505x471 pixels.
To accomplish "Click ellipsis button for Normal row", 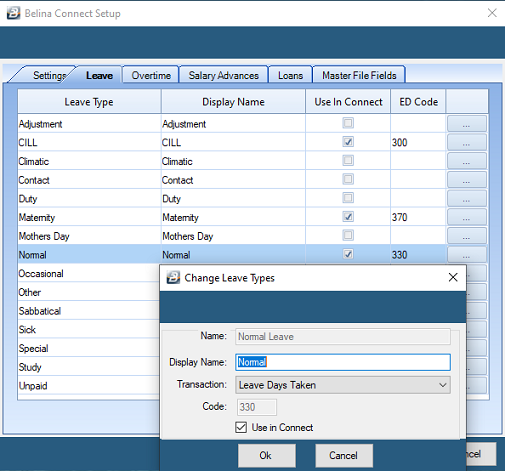I will (467, 255).
